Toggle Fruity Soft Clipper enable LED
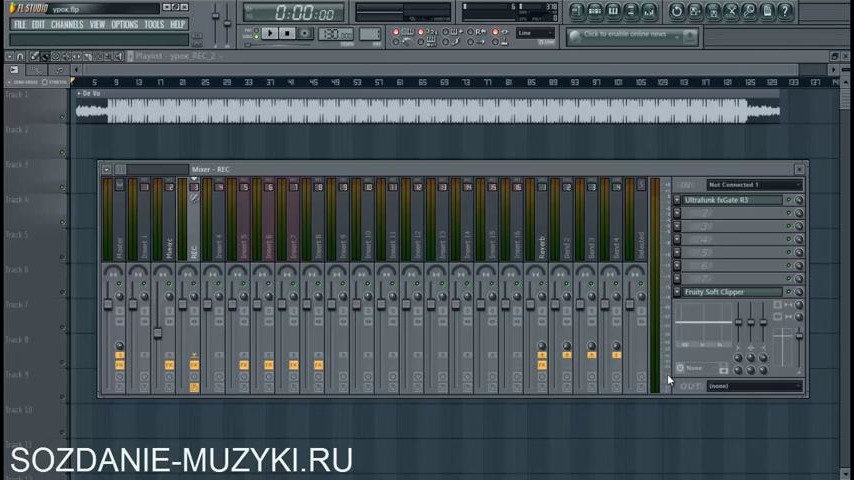 [x=788, y=292]
